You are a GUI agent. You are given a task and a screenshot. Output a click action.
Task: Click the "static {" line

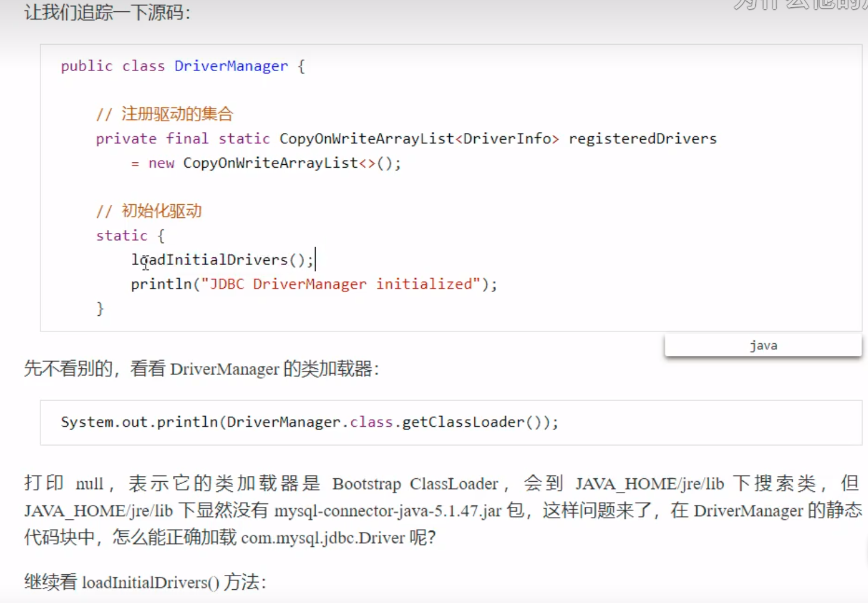(x=130, y=235)
